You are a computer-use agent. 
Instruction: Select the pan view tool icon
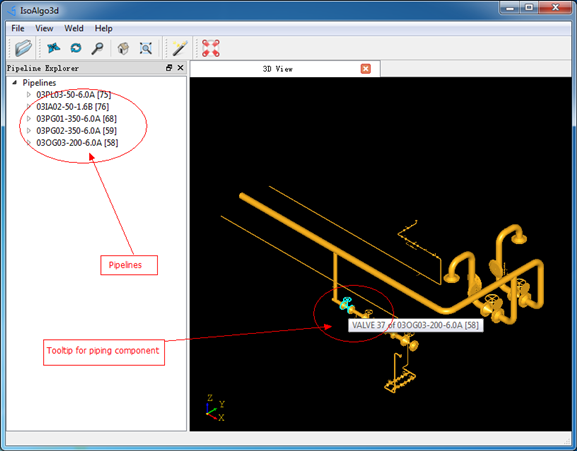[x=54, y=48]
